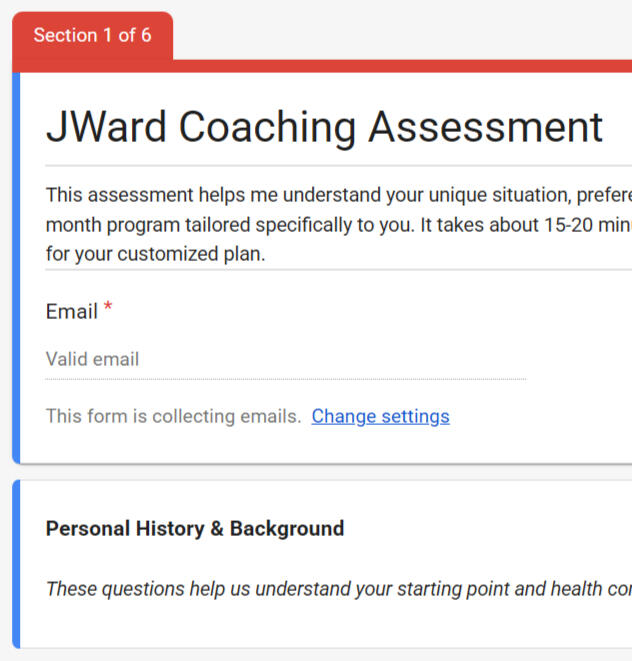Click the gray gap between the two cards
Screen dimensions: 632x661
coord(320,472)
